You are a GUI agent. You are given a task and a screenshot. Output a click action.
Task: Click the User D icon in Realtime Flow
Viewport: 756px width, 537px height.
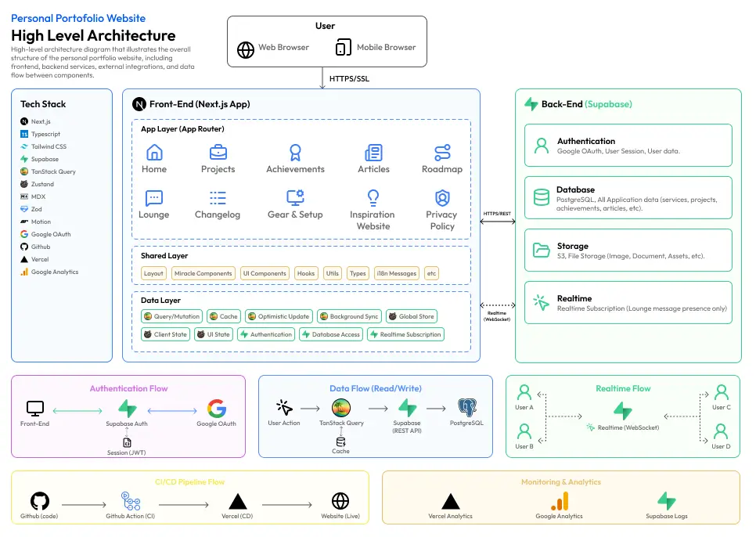(721, 431)
